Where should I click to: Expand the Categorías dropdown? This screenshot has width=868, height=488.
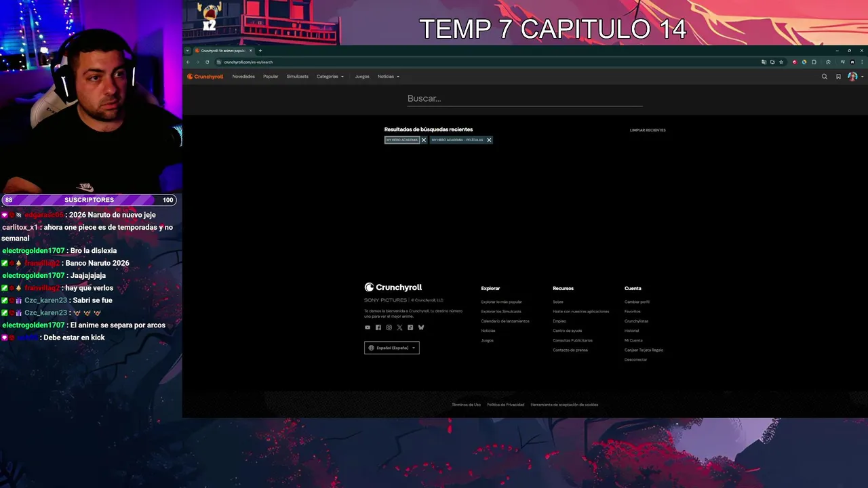(x=330, y=77)
